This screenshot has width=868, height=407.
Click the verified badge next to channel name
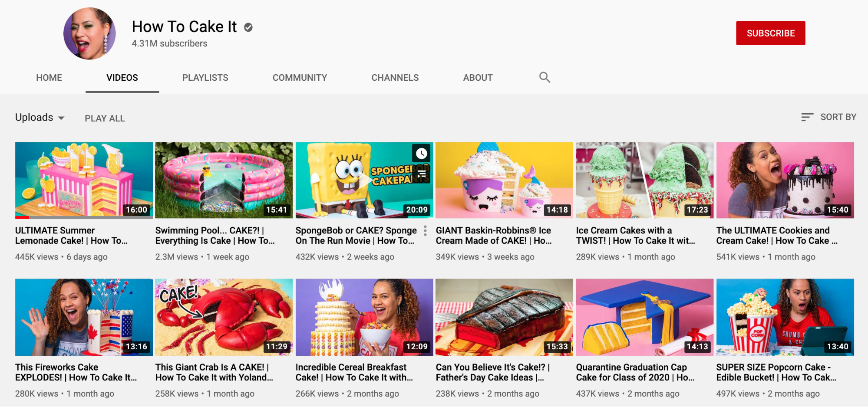click(x=248, y=27)
